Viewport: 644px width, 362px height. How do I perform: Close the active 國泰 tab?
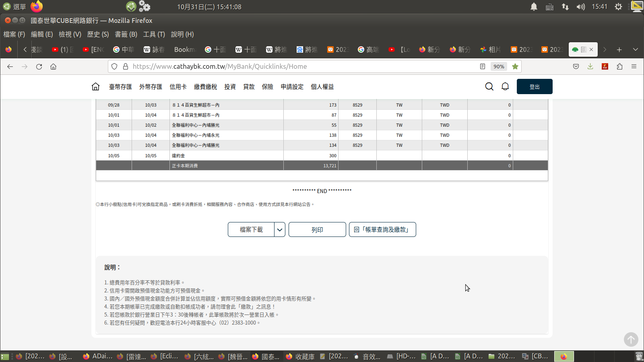591,49
